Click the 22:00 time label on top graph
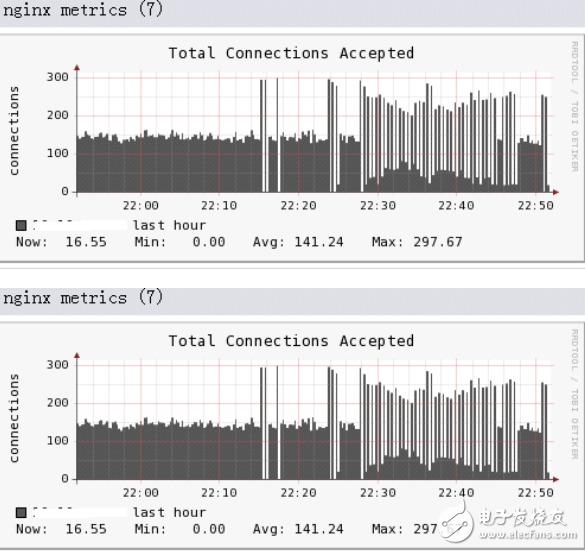 [x=141, y=206]
